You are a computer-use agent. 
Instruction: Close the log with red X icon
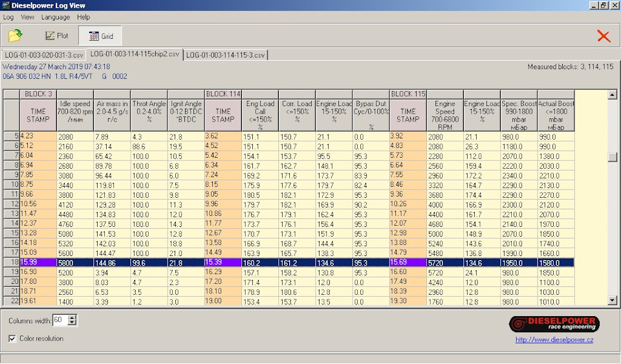coord(604,36)
